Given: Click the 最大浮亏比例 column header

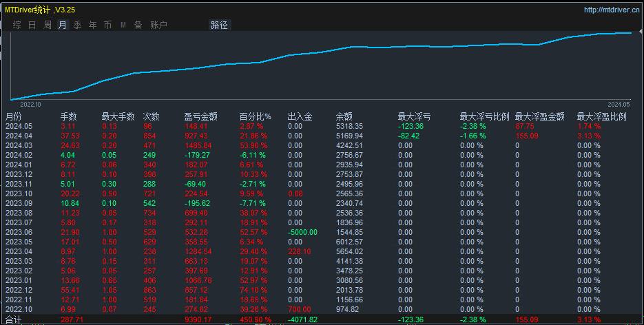Looking at the screenshot, I should click(x=484, y=116).
